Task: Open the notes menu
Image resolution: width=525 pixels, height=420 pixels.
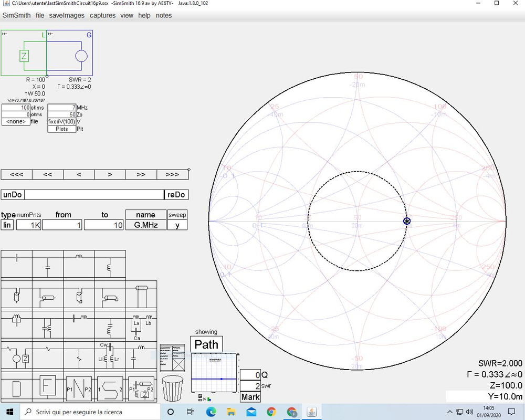Action: coord(164,15)
